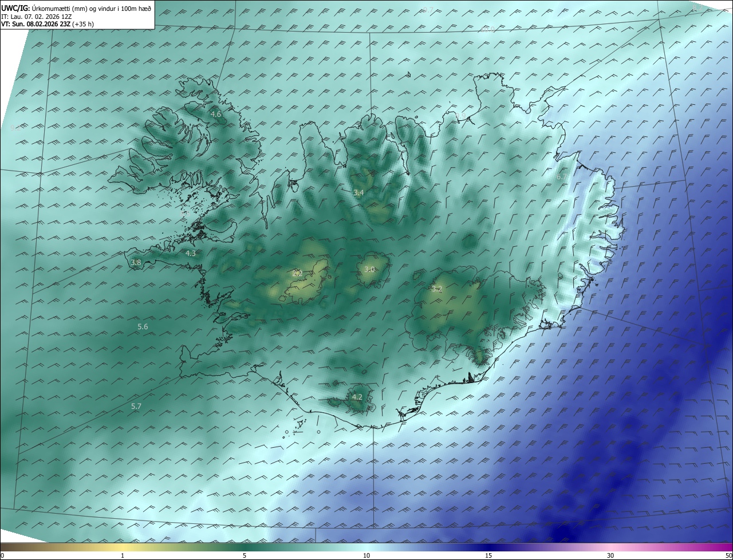Click the '50' tick on the color scale

[x=728, y=555]
